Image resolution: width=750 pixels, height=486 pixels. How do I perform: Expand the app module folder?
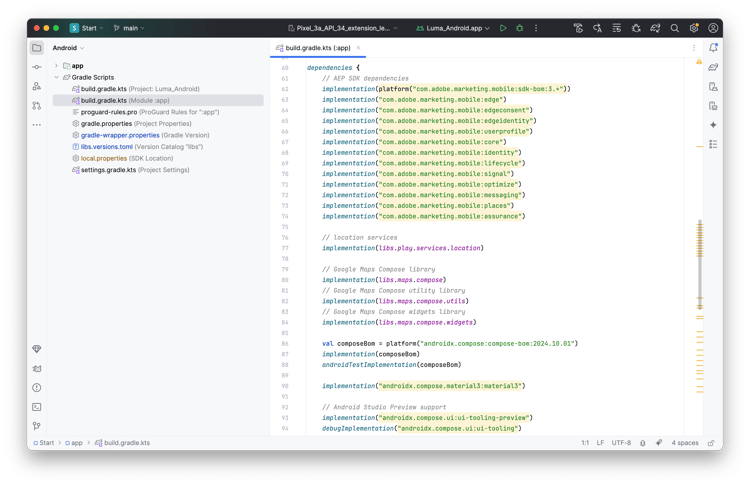57,66
